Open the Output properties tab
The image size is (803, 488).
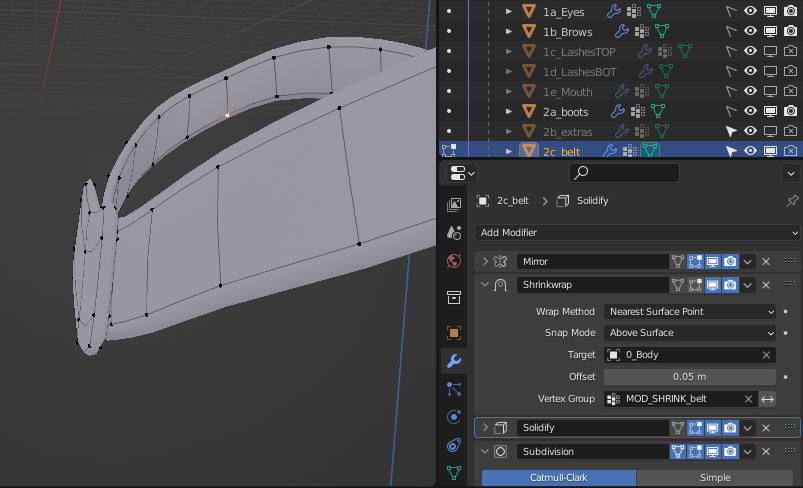click(454, 297)
